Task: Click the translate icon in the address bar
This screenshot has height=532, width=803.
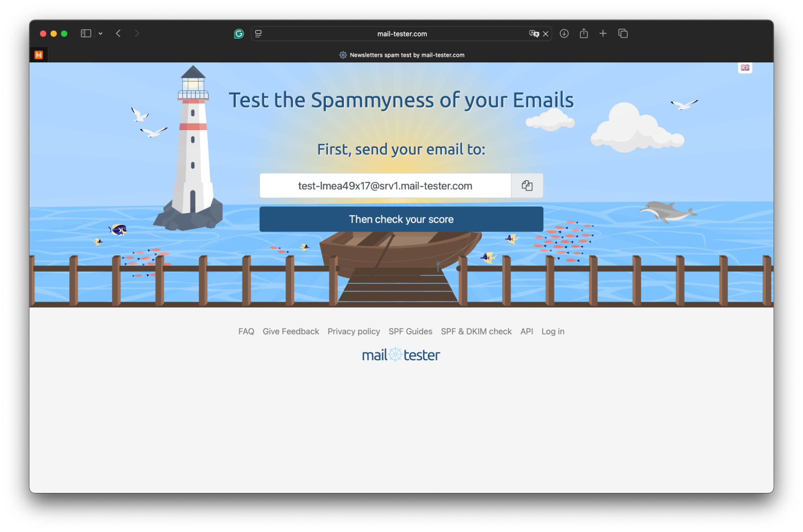Action: coord(535,34)
